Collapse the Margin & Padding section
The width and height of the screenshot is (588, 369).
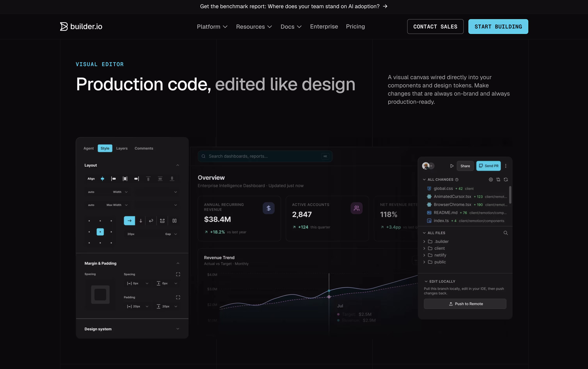178,263
